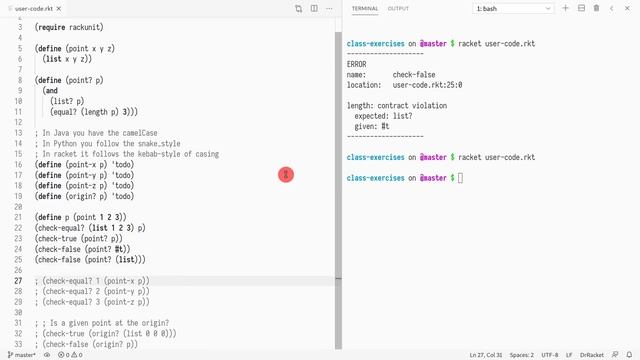The height and width of the screenshot is (360, 640).
Task: Click the eye watch icon in status bar
Action: click(x=47, y=355)
